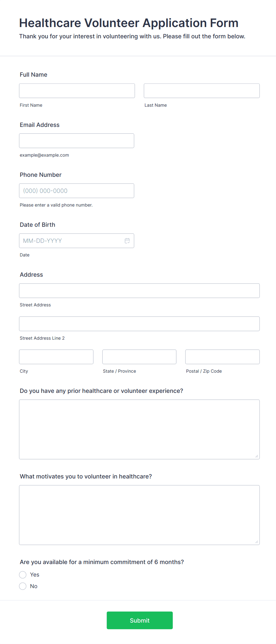Click the First Name input field
Screen dimensions: 276x644
click(77, 91)
